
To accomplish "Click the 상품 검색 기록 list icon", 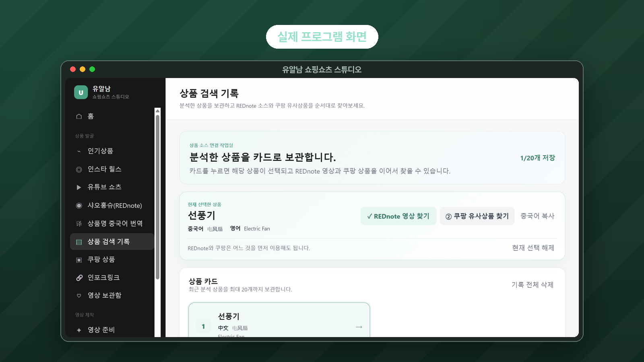I will pyautogui.click(x=79, y=242).
